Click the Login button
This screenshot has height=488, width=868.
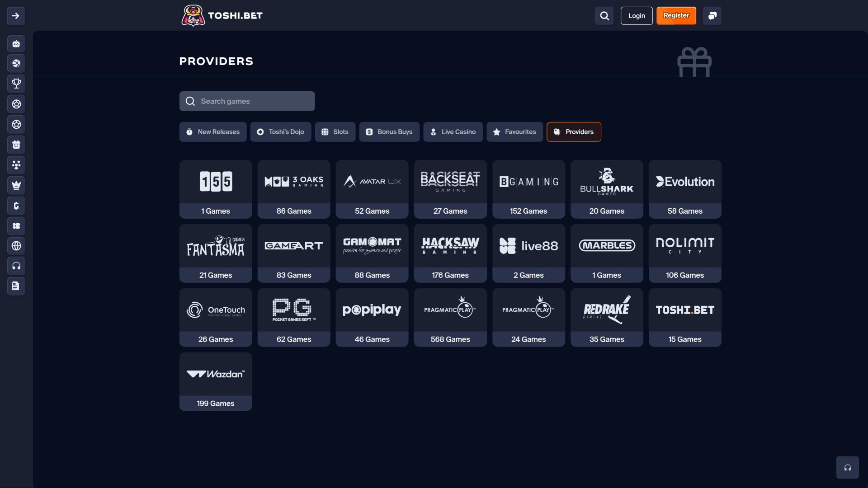coord(637,16)
